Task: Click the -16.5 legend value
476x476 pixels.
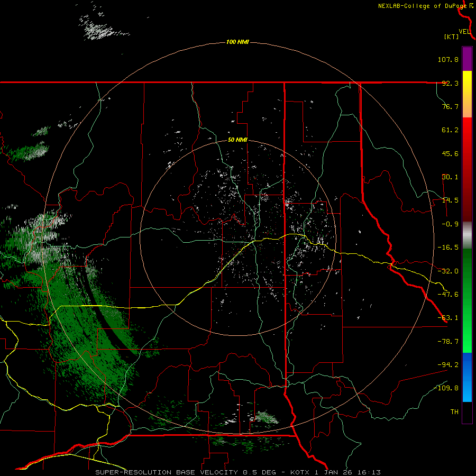Action: [448, 248]
